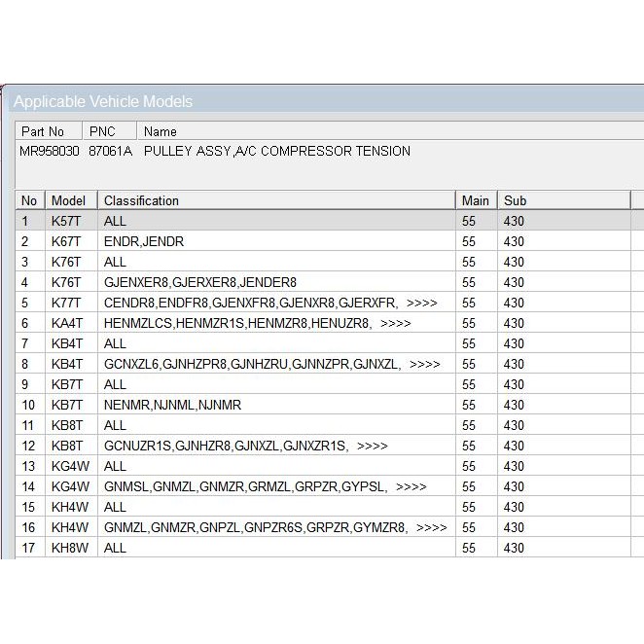Select row 3 model K76T
Screen dimensions: 644x644
coord(66,262)
